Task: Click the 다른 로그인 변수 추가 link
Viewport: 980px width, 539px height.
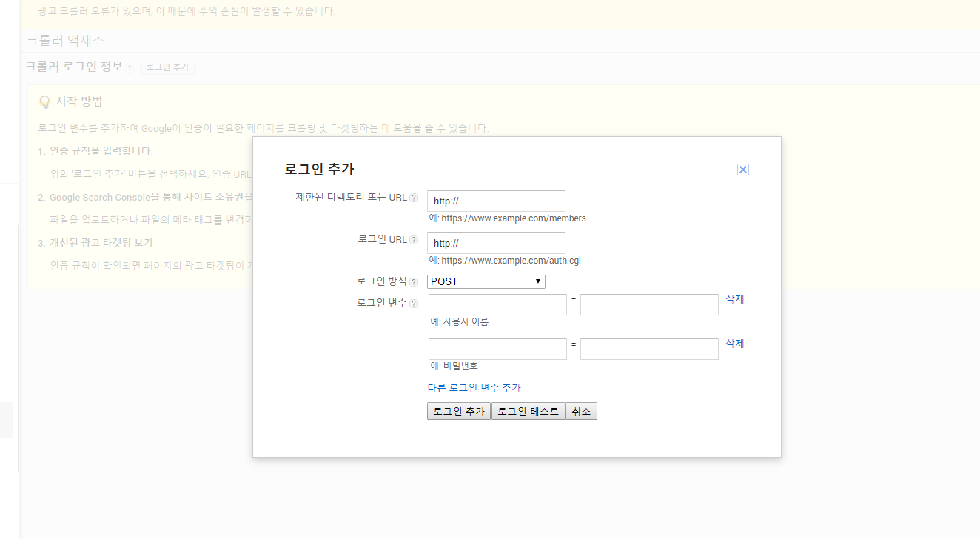Action: click(474, 388)
